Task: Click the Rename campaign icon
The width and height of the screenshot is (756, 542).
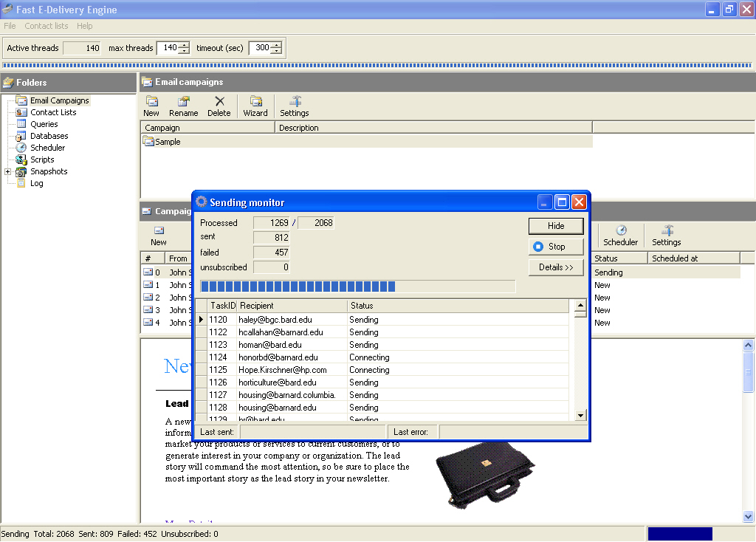Action: click(x=183, y=101)
